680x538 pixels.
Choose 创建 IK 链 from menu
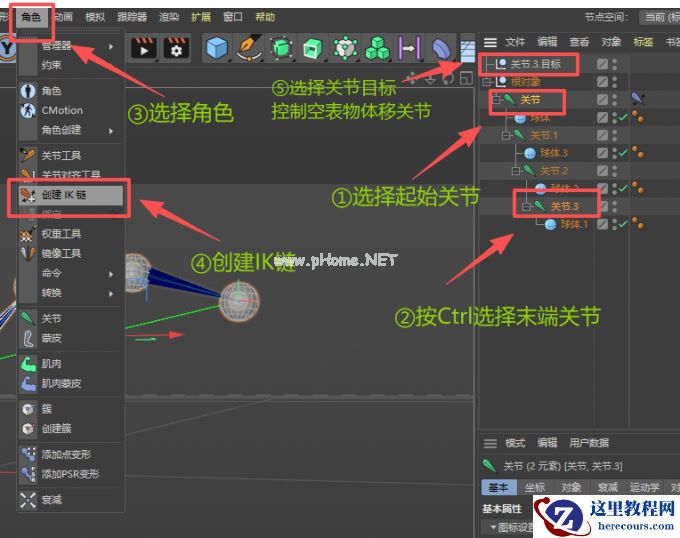pyautogui.click(x=71, y=195)
